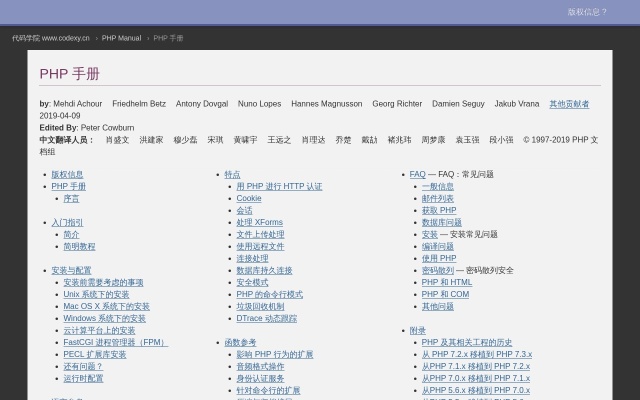Open the FAQ section link
Screen dimensions: 640x400
[x=417, y=174]
